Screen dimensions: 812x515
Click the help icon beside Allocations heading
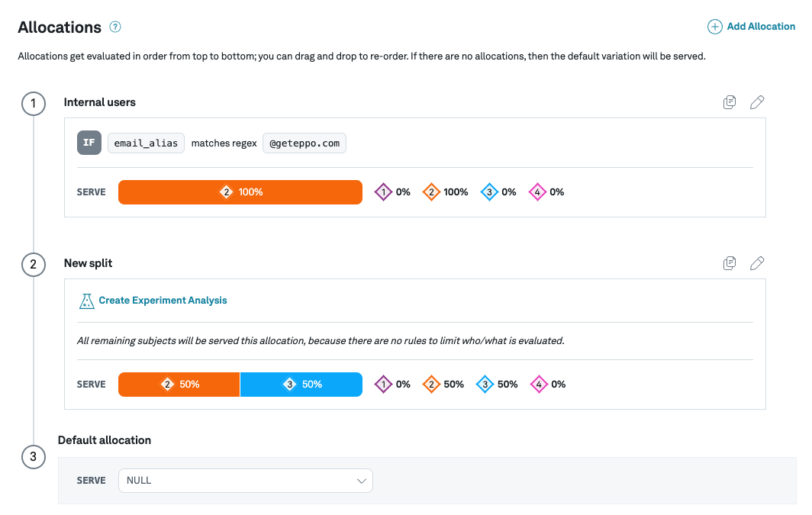[x=115, y=27]
